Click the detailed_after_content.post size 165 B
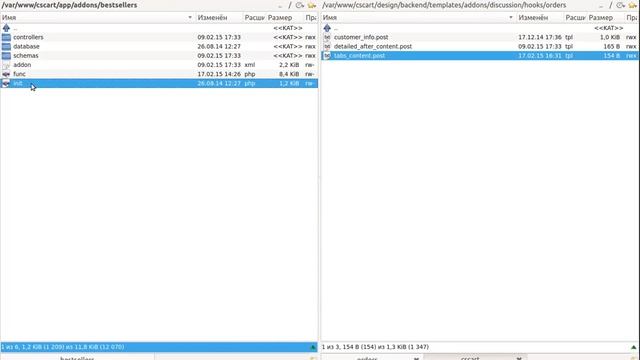Screen dimensions: 640x360 pyautogui.click(x=611, y=47)
